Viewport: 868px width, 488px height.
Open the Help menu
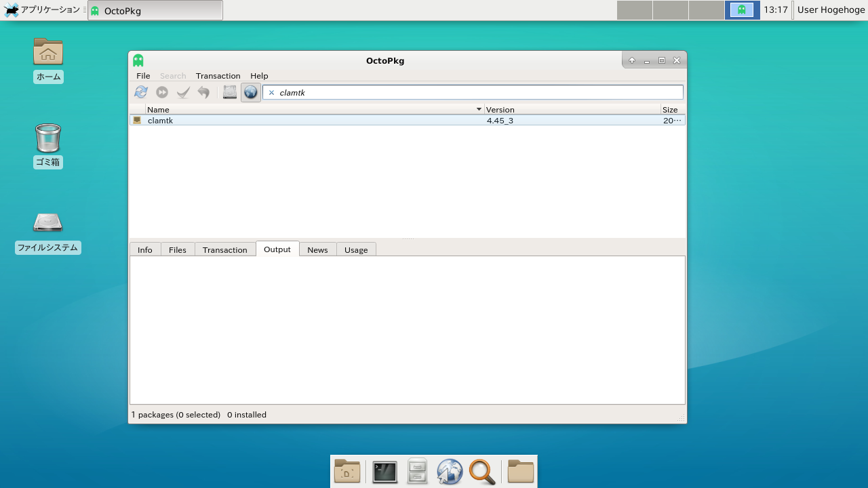(x=259, y=76)
